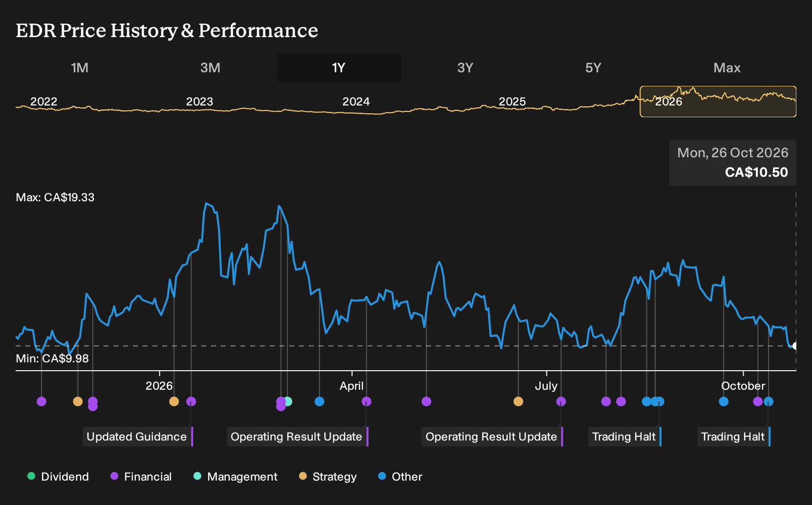The image size is (812, 505).
Task: Switch to the 3M range tab
Action: (210, 67)
